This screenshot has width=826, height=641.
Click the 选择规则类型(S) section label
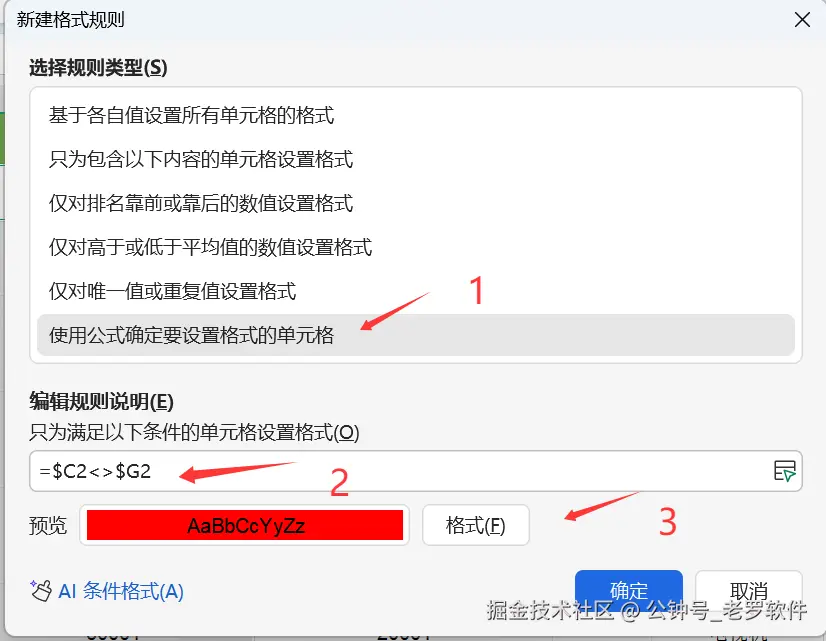(98, 67)
